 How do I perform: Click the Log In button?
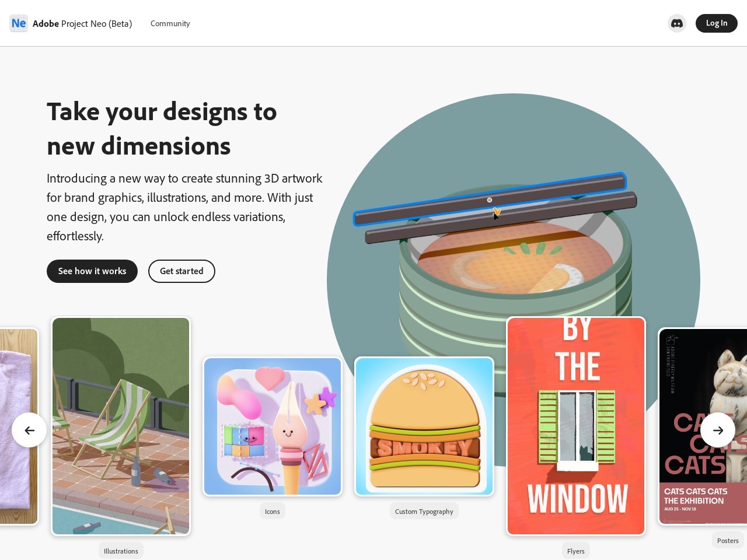click(717, 23)
